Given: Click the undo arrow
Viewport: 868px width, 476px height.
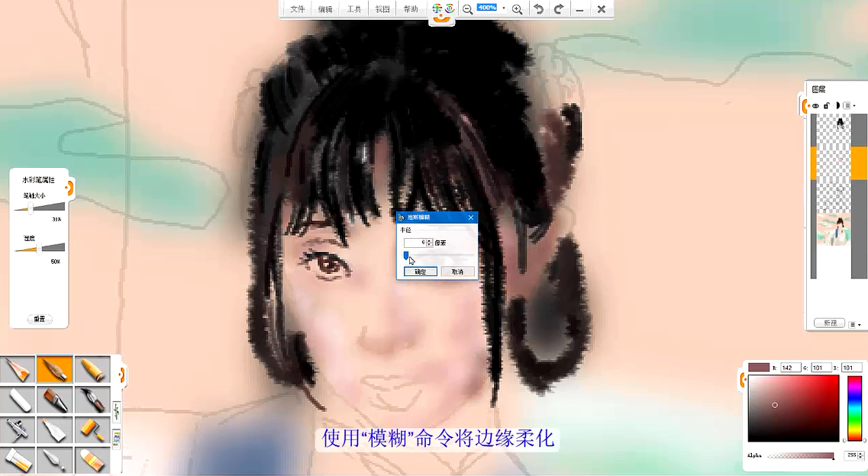Looking at the screenshot, I should pyautogui.click(x=538, y=9).
